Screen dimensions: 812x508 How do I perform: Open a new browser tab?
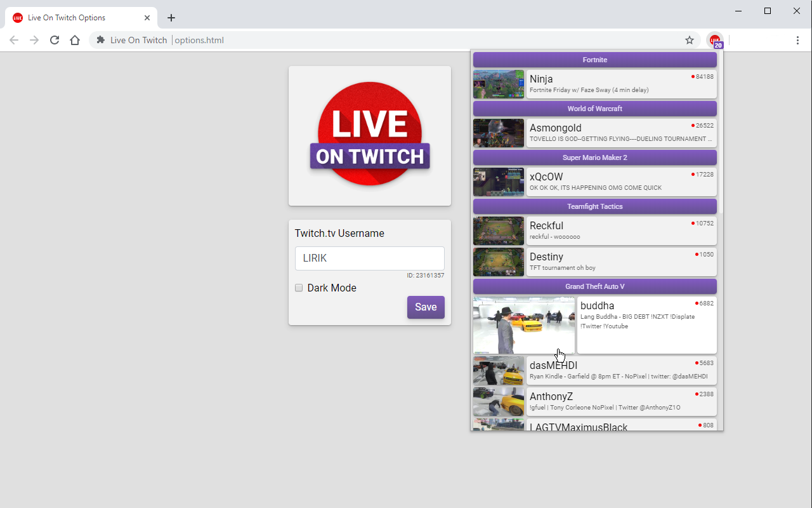171,18
